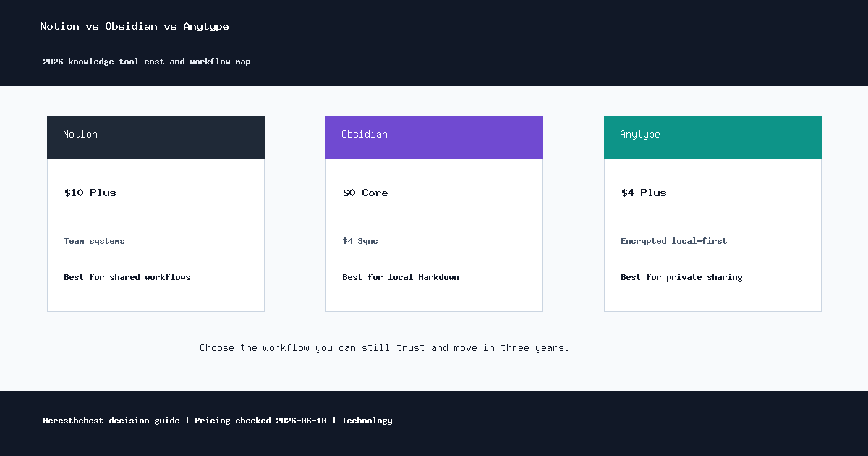Select the '$10 Plus' price text
This screenshot has height=456, width=868.
[90, 193]
